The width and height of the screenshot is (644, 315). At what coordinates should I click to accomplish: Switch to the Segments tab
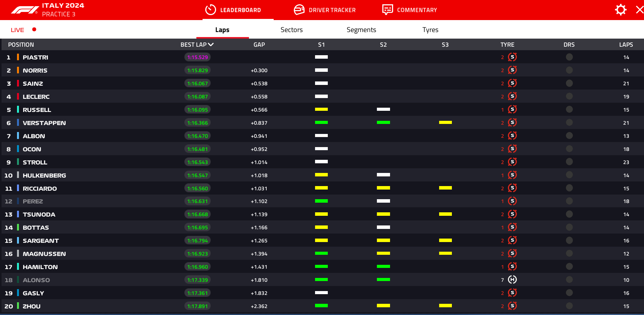[x=361, y=30]
